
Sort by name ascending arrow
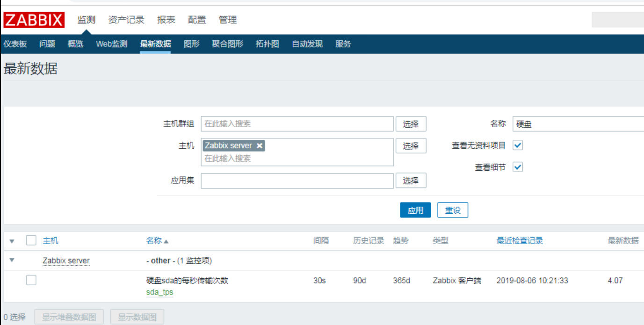[166, 241]
